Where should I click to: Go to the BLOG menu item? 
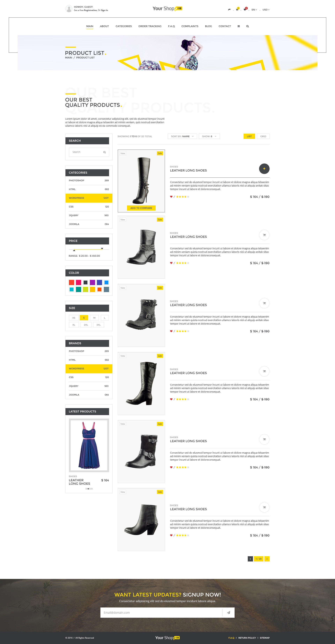[x=208, y=26]
